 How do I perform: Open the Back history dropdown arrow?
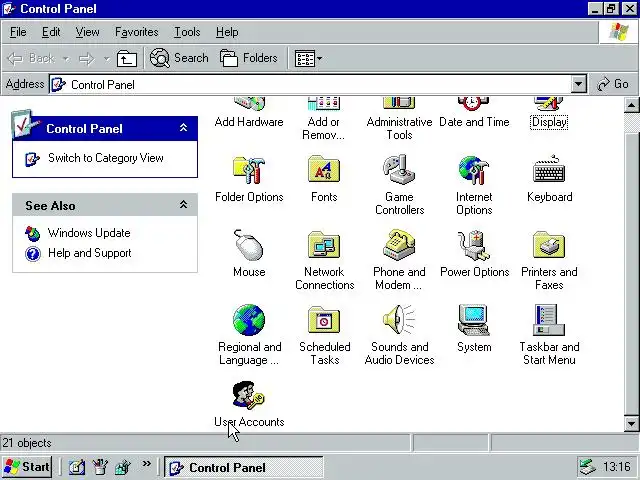coord(65,59)
